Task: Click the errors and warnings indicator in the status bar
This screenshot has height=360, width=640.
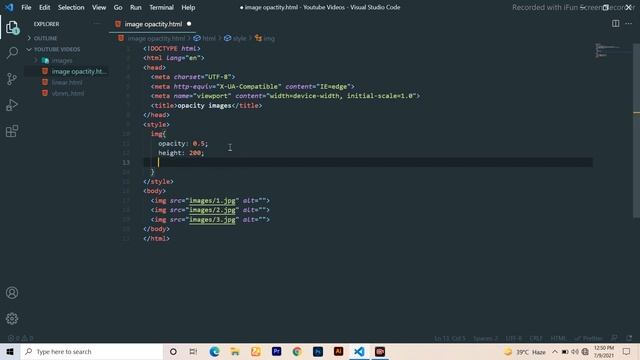Action: pyautogui.click(x=20, y=338)
